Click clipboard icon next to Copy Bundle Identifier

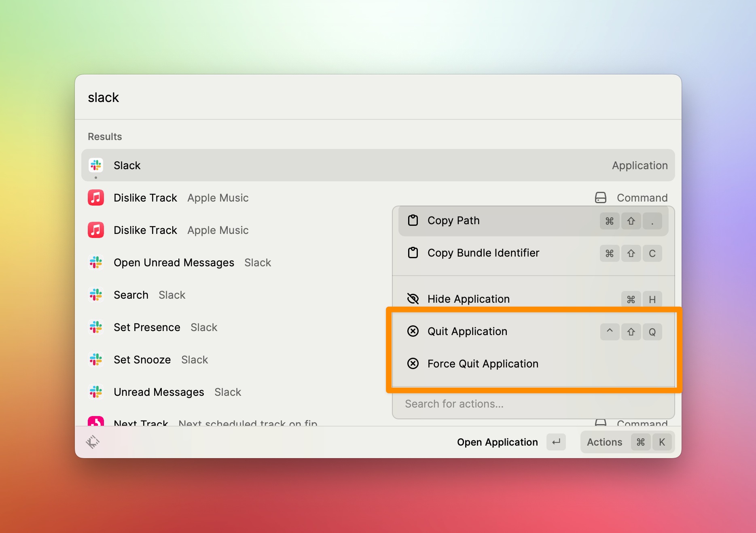click(413, 253)
